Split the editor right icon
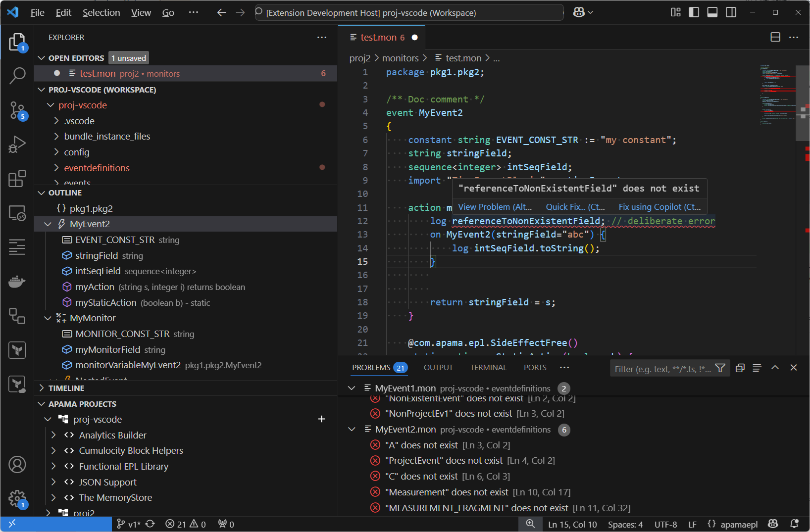Image resolution: width=810 pixels, height=532 pixels. point(775,37)
